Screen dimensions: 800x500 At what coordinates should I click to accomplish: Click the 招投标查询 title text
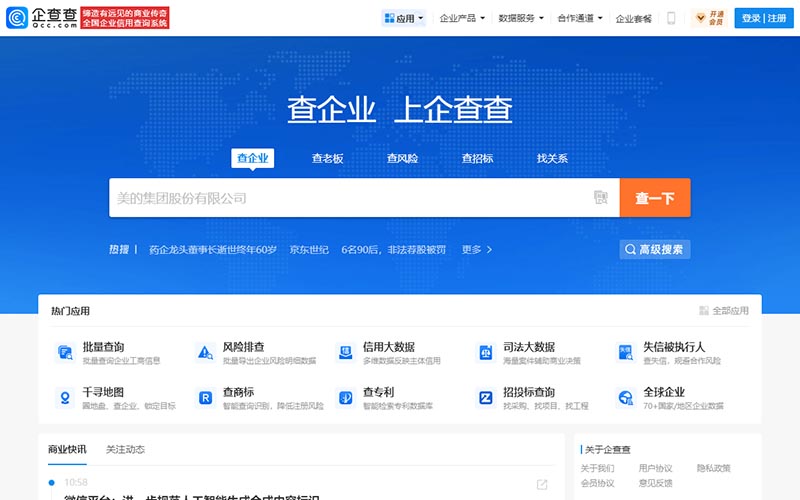pos(529,392)
